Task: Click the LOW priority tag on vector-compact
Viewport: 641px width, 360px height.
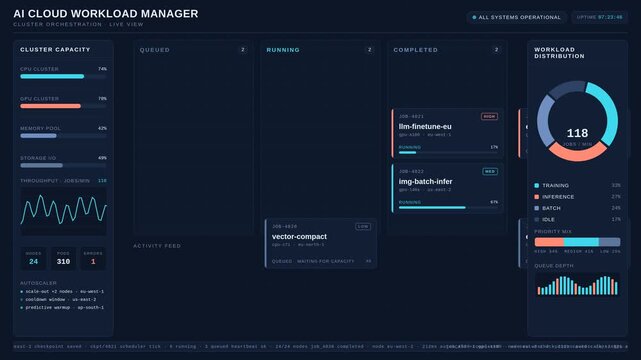Action: pyautogui.click(x=363, y=226)
